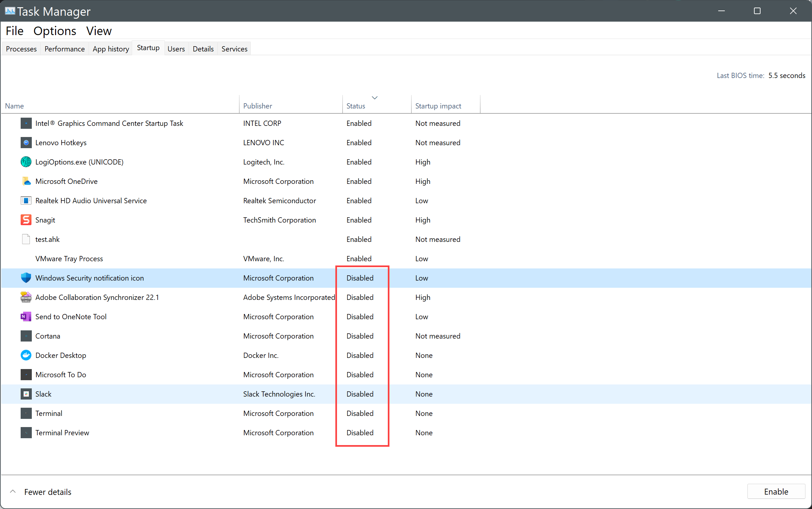Switch to the Services tab
The height and width of the screenshot is (509, 812).
pos(234,49)
